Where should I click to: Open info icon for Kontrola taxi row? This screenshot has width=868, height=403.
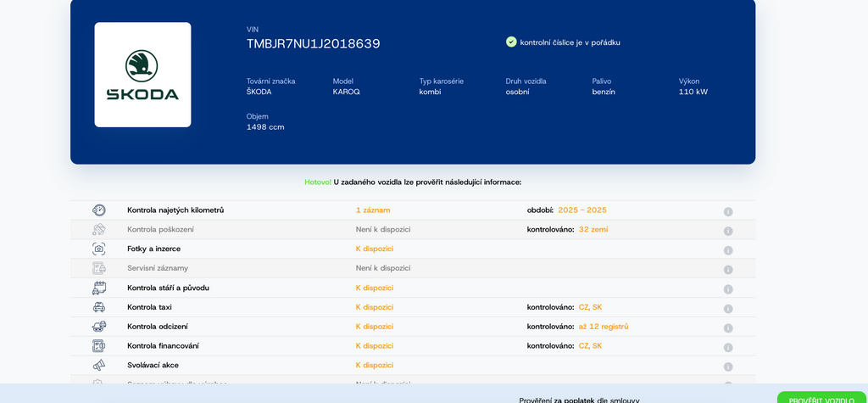click(727, 309)
